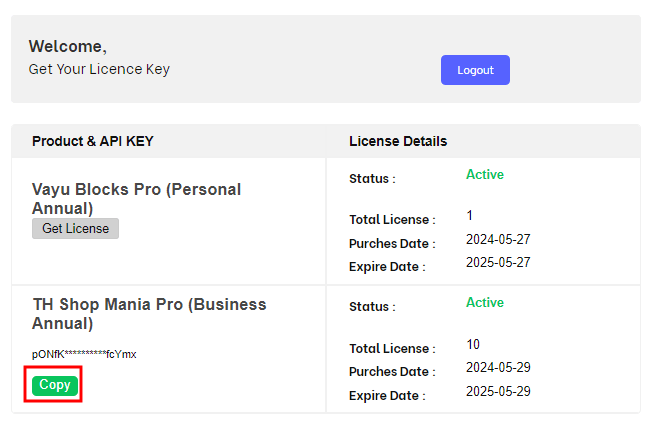Click the "Get Your Licence Key" subtitle
This screenshot has height=425, width=654.
99,69
